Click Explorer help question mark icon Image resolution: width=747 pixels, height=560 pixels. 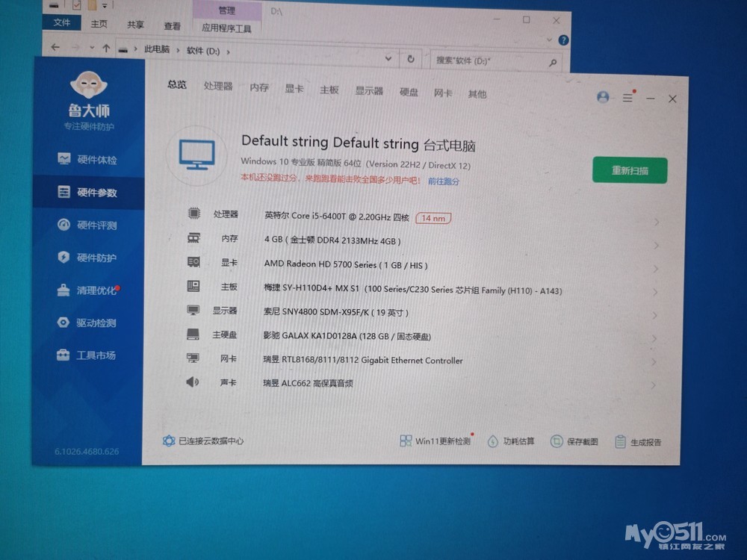563,40
